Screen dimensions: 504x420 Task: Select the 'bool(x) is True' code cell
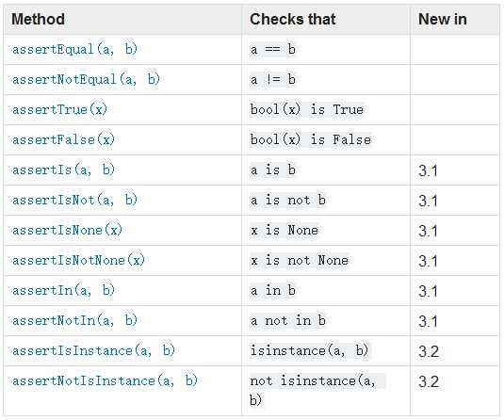[307, 109]
